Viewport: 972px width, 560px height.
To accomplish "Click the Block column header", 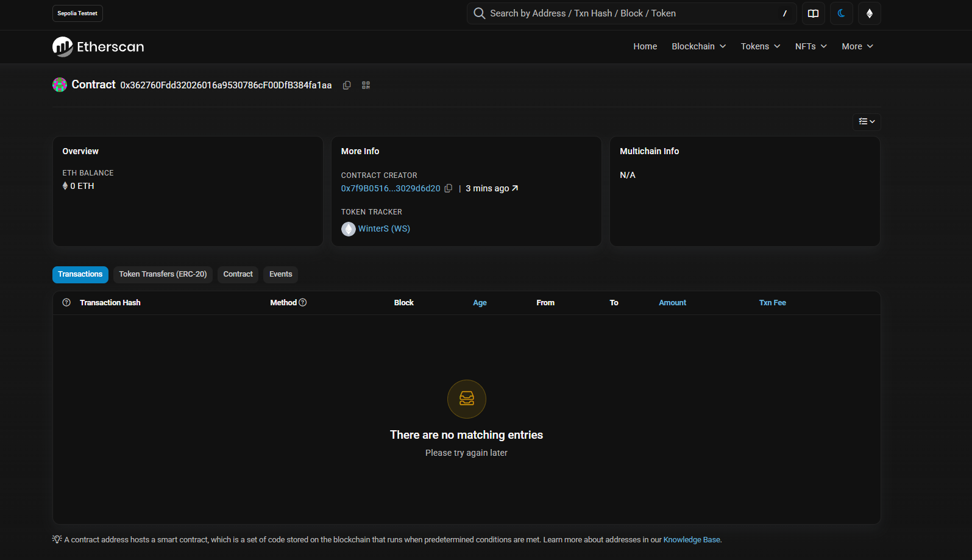I will tap(404, 303).
